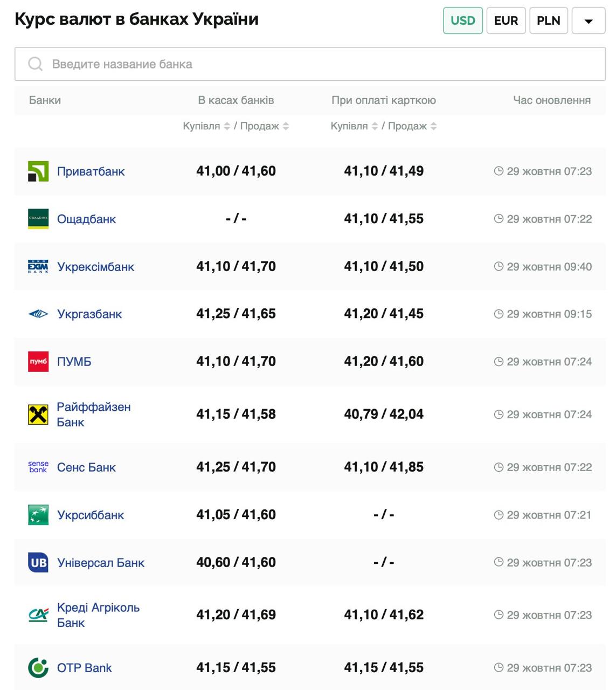
Task: Click the search magnifier icon
Action: click(36, 64)
